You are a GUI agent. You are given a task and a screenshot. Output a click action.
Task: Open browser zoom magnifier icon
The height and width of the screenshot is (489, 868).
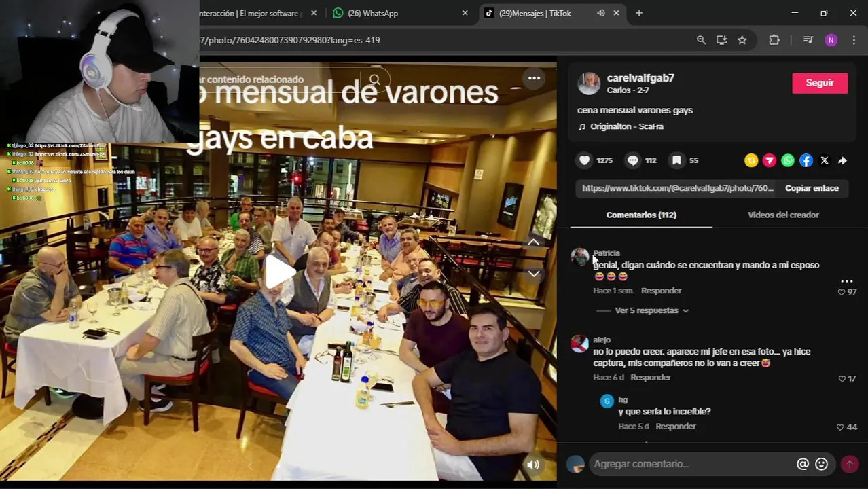(x=701, y=40)
